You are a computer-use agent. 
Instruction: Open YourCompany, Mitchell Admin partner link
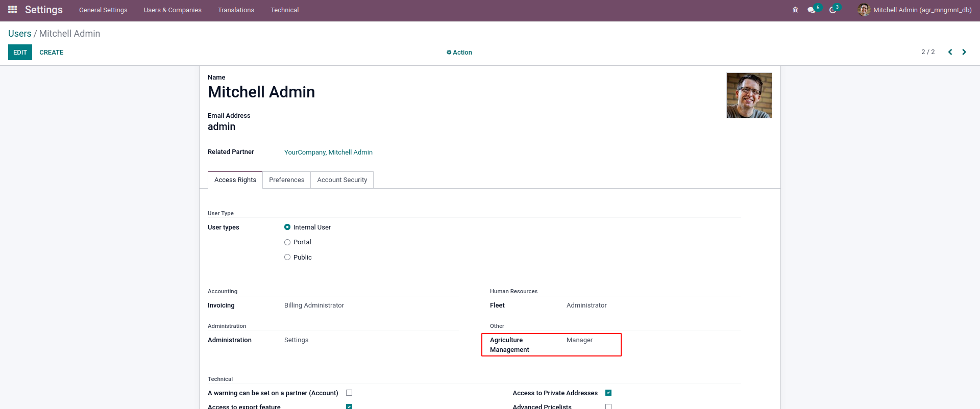(328, 152)
